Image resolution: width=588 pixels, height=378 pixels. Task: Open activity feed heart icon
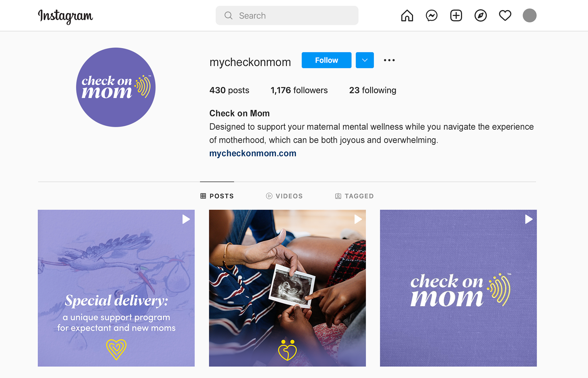[505, 16]
